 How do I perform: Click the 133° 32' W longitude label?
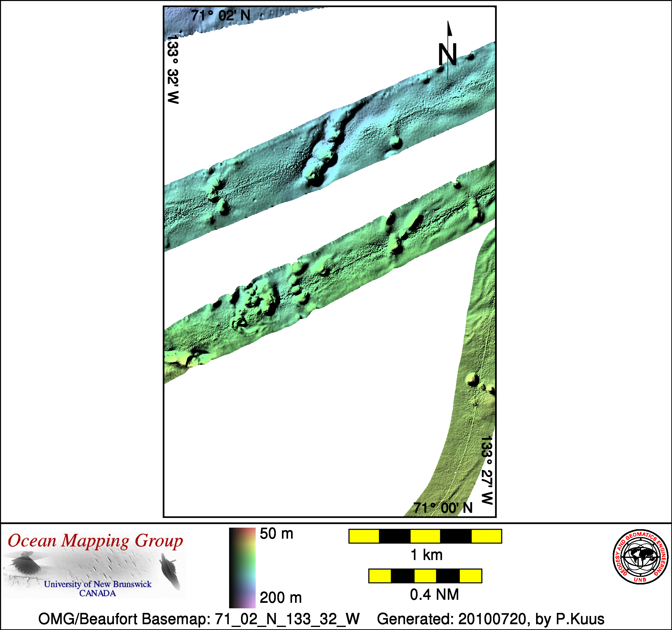coord(173,69)
